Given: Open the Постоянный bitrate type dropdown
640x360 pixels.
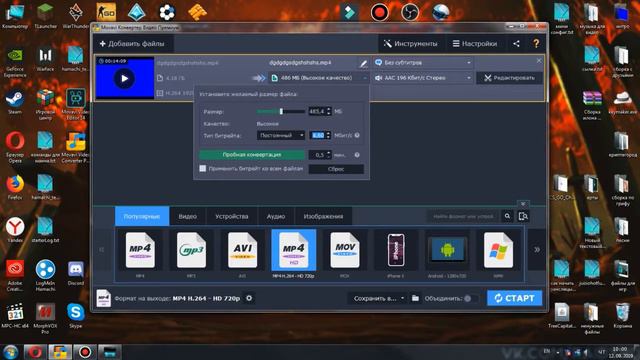Looking at the screenshot, I should (281, 135).
